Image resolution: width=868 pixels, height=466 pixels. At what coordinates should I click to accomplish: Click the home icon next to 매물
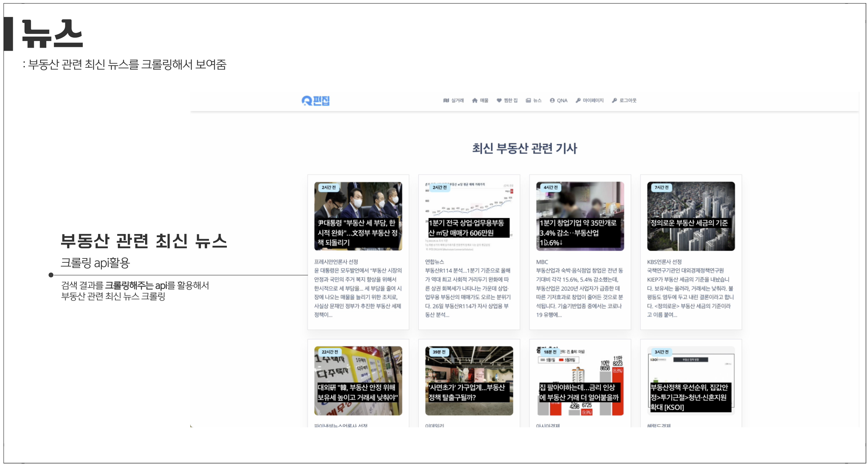pos(475,100)
